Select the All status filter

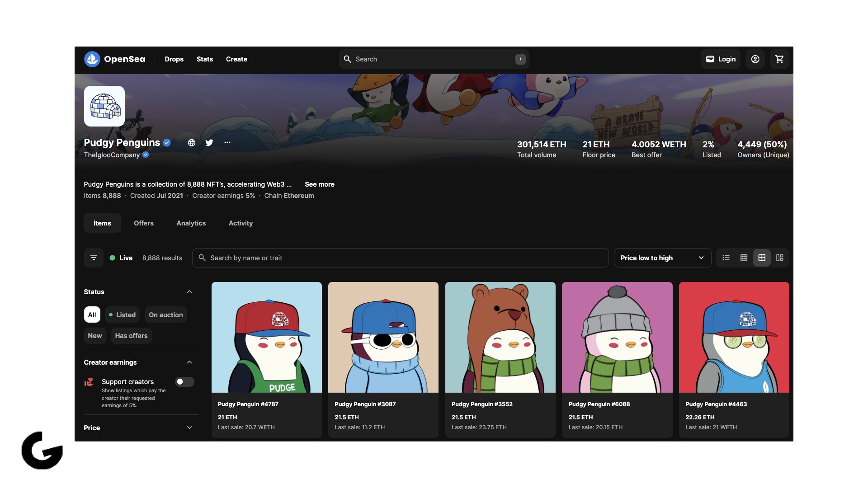tap(92, 315)
